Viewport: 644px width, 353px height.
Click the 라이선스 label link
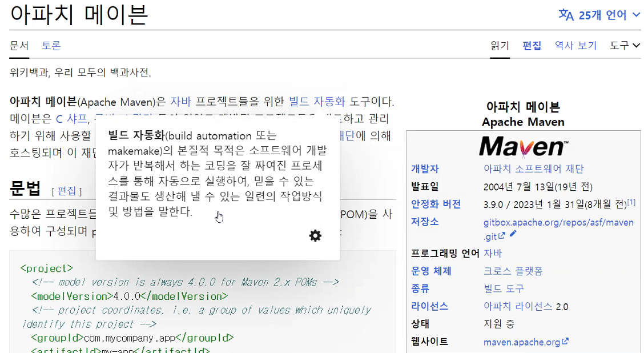pyautogui.click(x=429, y=306)
